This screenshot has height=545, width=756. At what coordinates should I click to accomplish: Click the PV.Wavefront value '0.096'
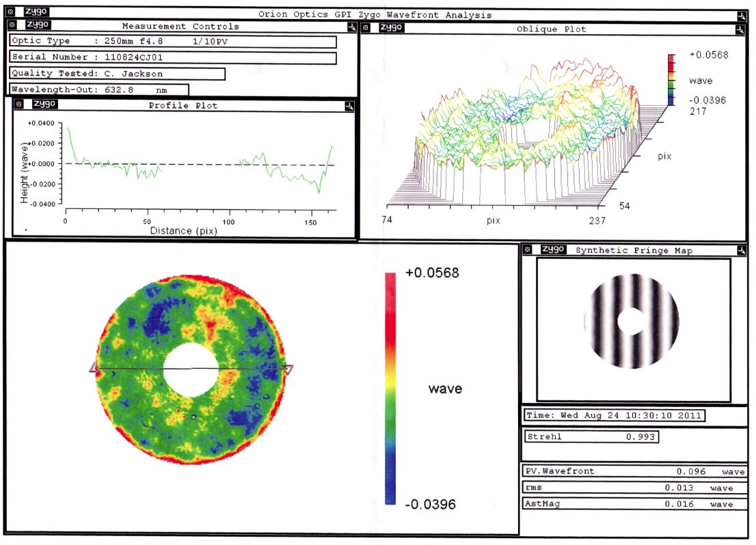[x=691, y=471]
